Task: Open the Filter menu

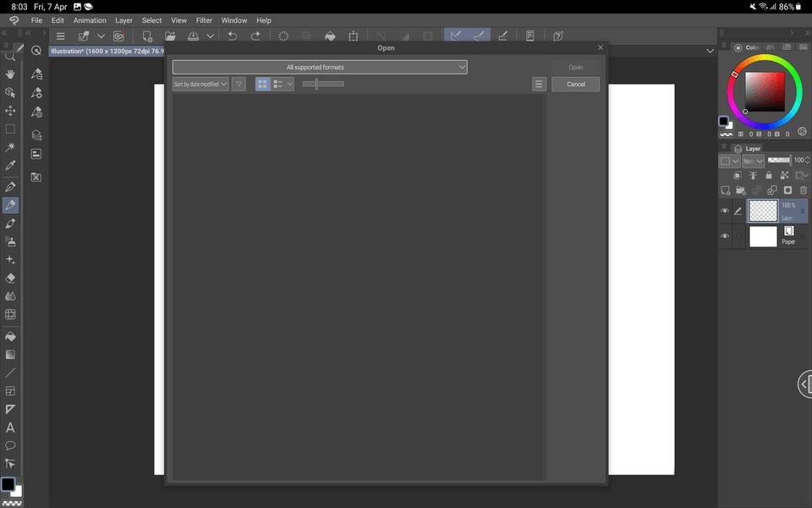Action: pos(206,19)
